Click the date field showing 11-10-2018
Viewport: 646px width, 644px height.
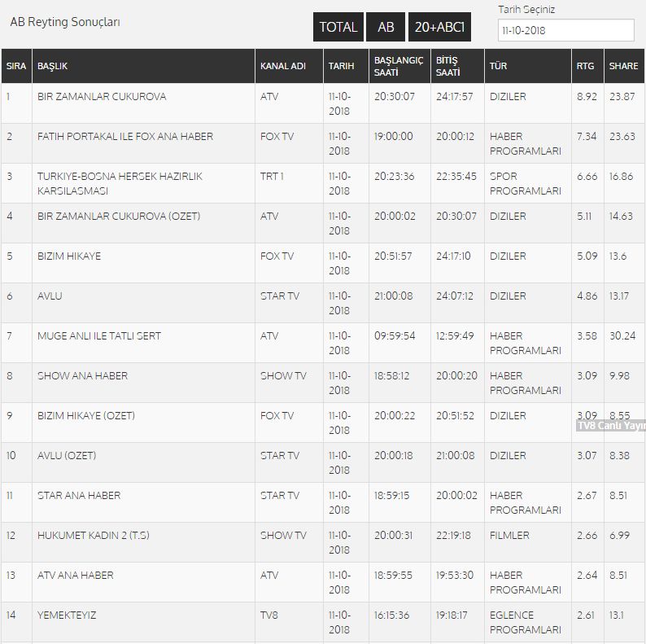click(x=565, y=30)
